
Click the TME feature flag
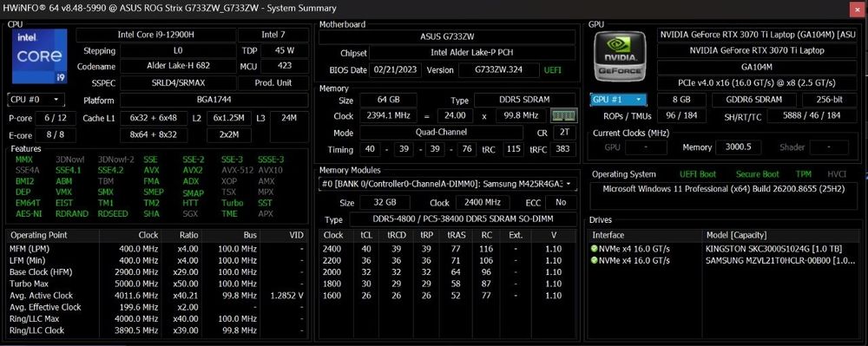pos(229,213)
